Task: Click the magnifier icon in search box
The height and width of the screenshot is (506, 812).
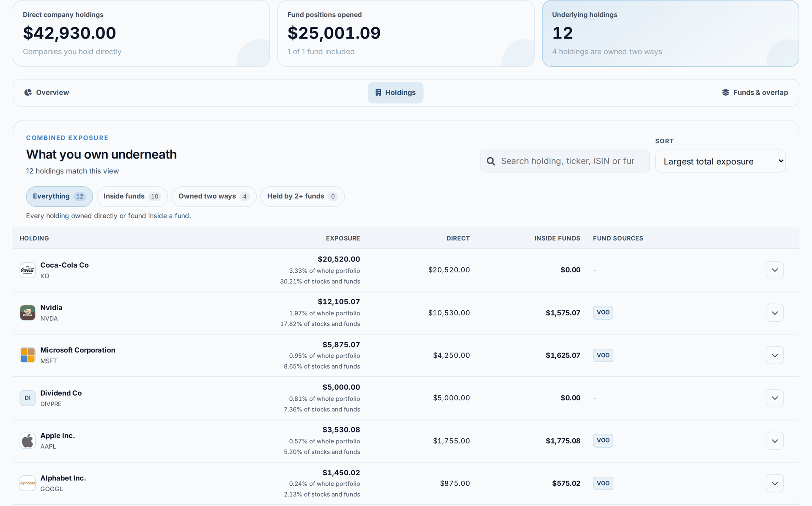Action: coord(491,161)
